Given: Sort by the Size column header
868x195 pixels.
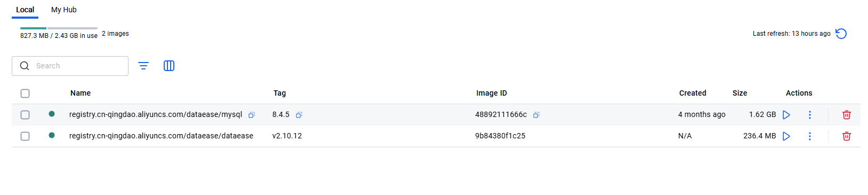Looking at the screenshot, I should pos(740,93).
